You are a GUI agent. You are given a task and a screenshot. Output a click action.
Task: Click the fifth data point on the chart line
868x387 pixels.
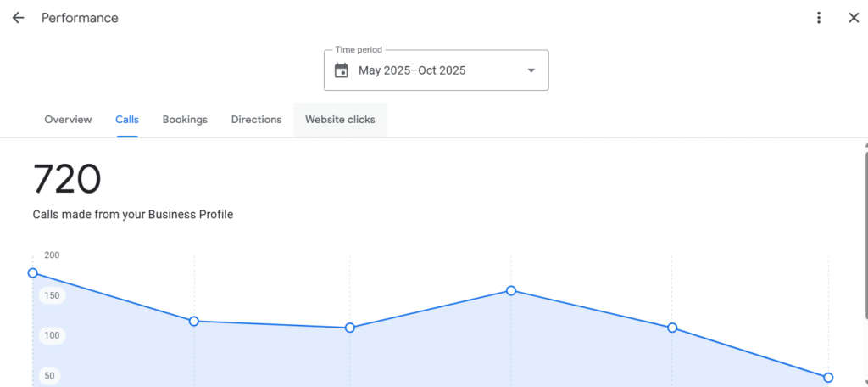pos(672,328)
